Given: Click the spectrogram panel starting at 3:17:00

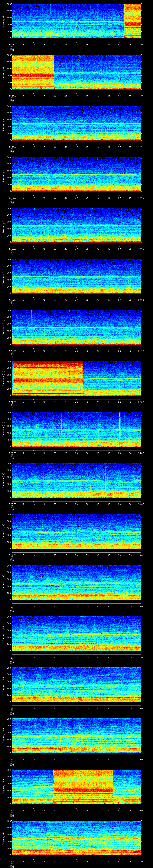Looking at the screenshot, I should click(x=76, y=174).
